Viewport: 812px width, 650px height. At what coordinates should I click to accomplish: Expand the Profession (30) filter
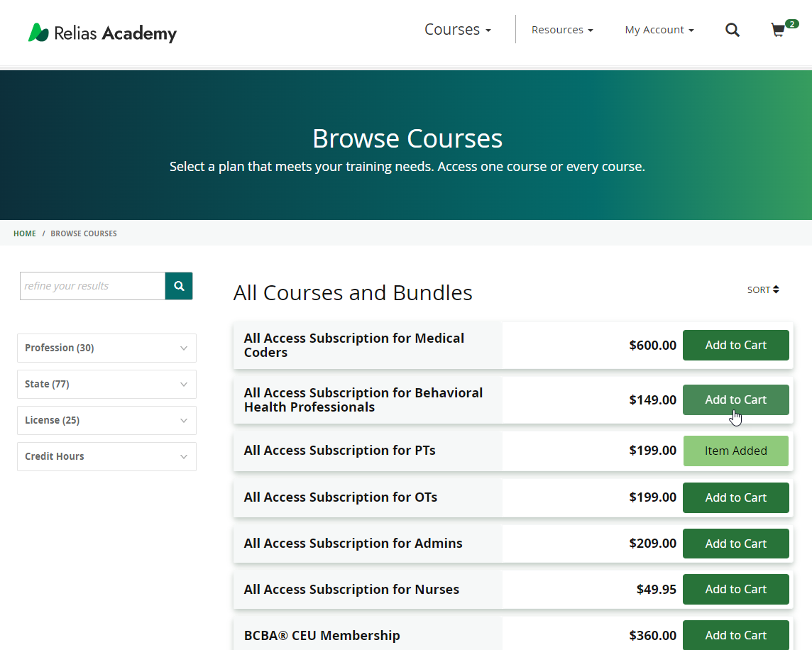coord(106,348)
